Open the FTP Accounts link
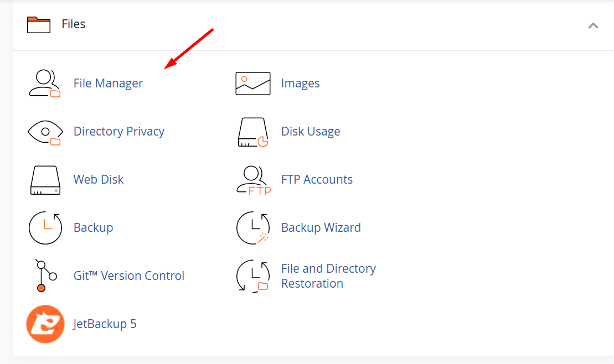 point(317,179)
